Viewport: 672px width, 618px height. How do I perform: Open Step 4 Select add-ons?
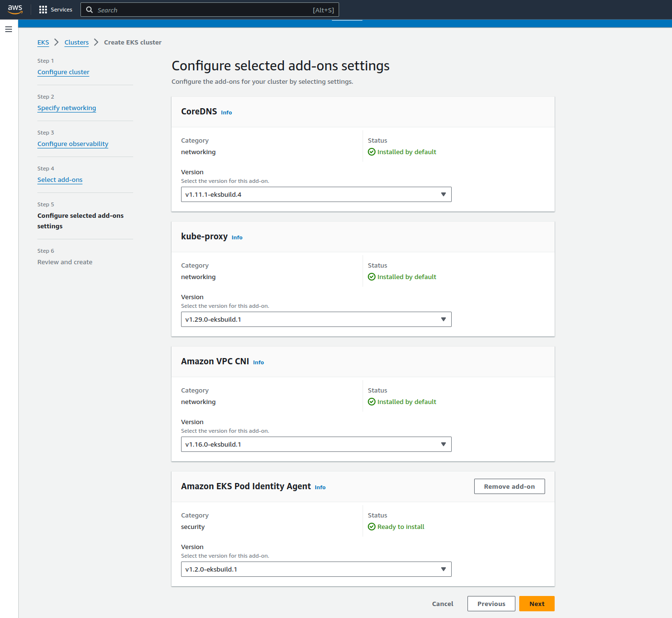(x=60, y=180)
